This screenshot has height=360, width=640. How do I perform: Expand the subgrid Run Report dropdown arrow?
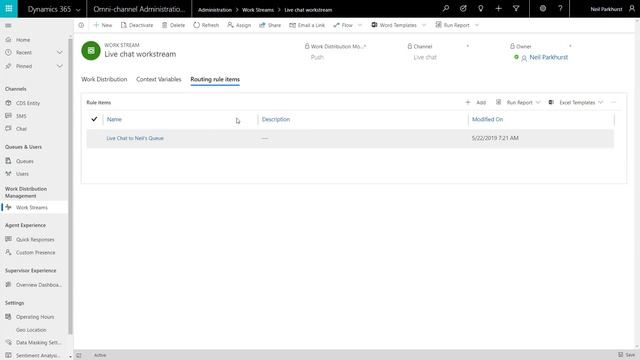(x=538, y=102)
